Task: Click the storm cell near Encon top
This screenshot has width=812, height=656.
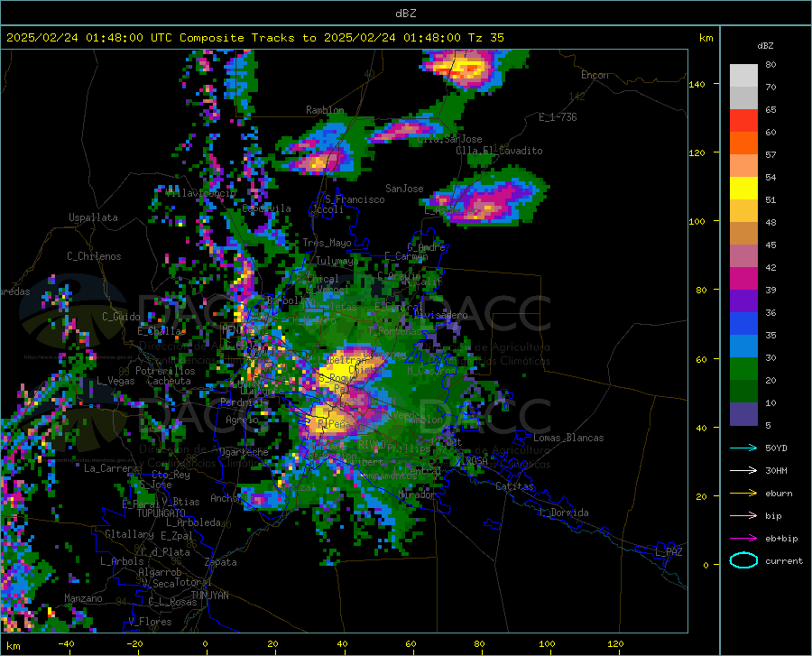Action: tap(463, 68)
